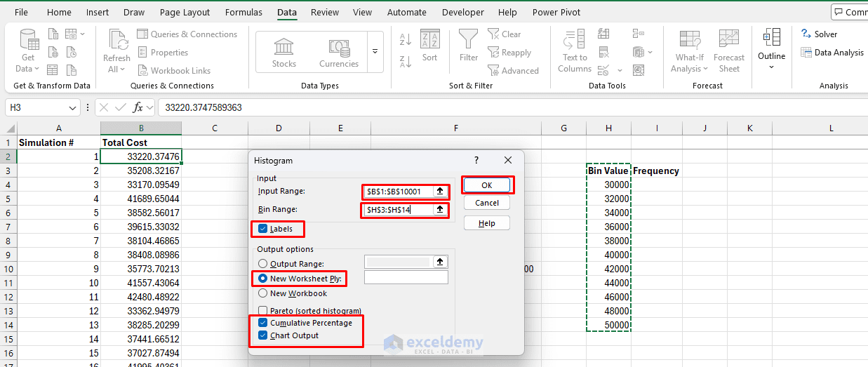Expand the formula bar fx dropdown
Screen dimensions: 868x367
(x=150, y=107)
